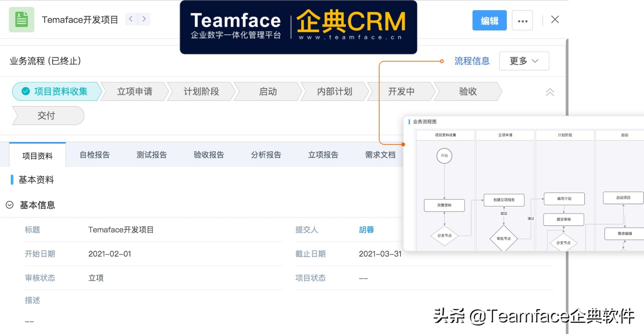Click the 开始 node in flowchart
Image resolution: width=644 pixels, height=334 pixels.
pos(444,156)
